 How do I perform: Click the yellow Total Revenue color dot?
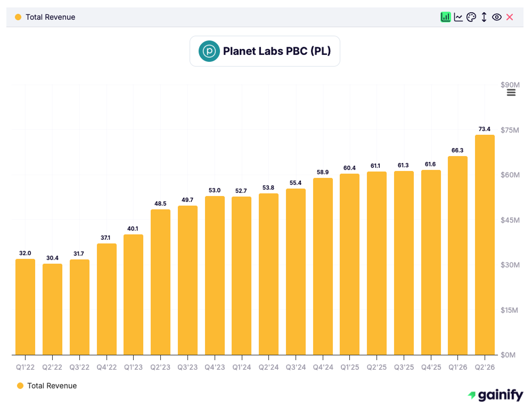(x=19, y=385)
